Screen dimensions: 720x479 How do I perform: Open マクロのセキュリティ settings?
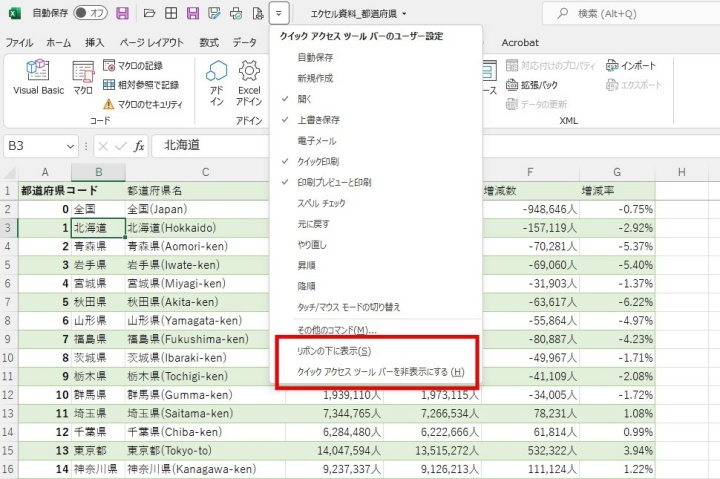pyautogui.click(x=143, y=104)
